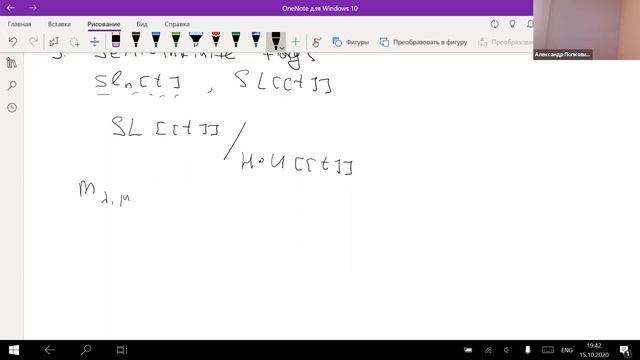Open the Action Center notifications
640x360 pixels.
pyautogui.click(x=625, y=350)
